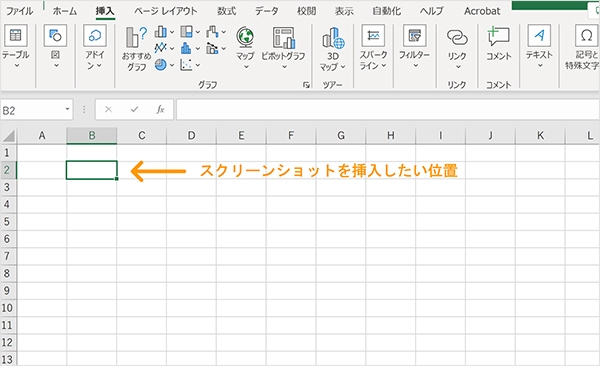Select row header 12
Image resolution: width=600 pixels, height=366 pixels.
pos(7,342)
